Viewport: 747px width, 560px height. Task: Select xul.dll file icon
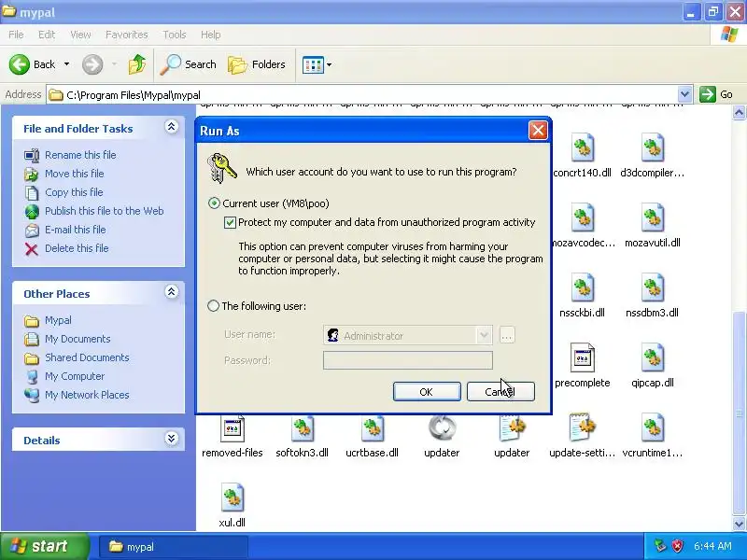[232, 497]
